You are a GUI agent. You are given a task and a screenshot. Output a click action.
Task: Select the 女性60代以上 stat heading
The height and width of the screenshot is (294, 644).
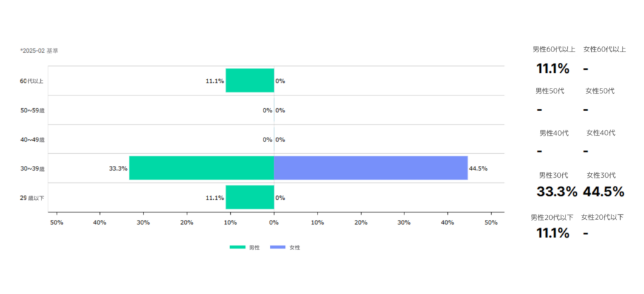click(x=604, y=49)
